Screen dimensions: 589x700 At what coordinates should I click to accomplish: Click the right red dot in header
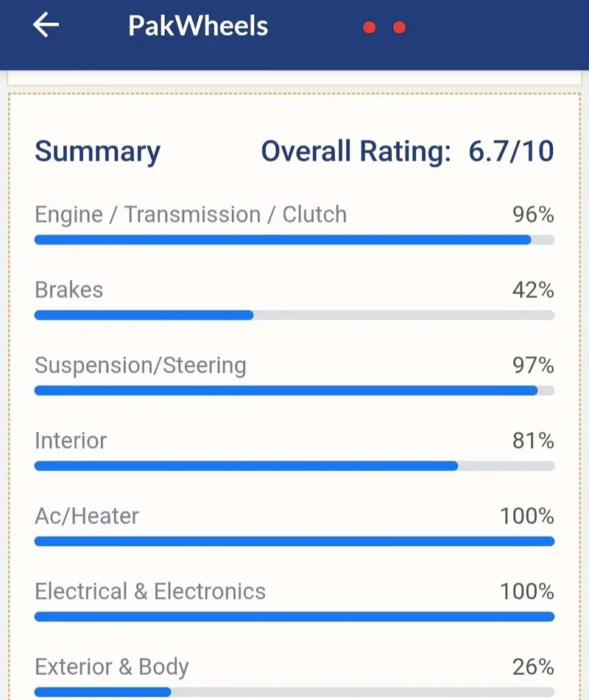pos(399,27)
